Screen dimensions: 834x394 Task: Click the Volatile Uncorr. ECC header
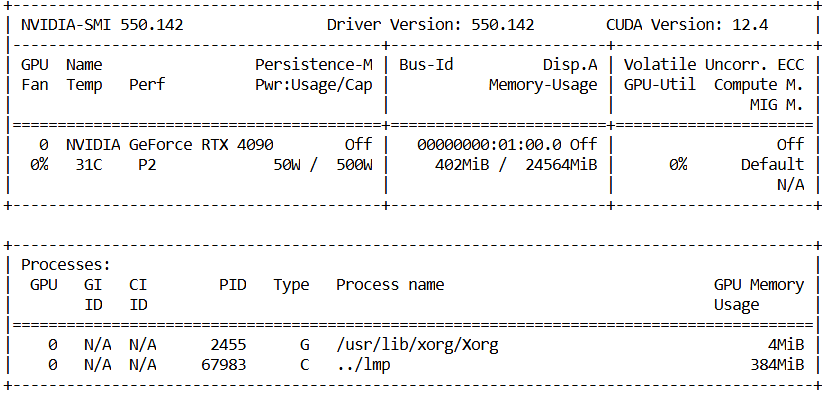point(714,65)
